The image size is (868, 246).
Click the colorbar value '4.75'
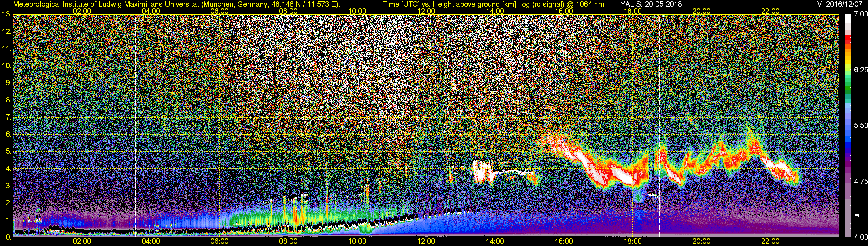tap(861, 181)
